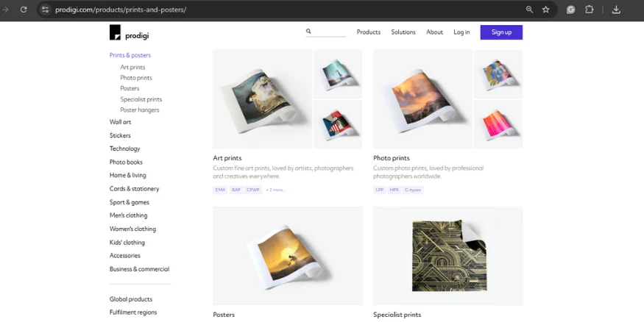Open Poster hangers in the sidebar
The height and width of the screenshot is (322, 644).
pos(140,110)
